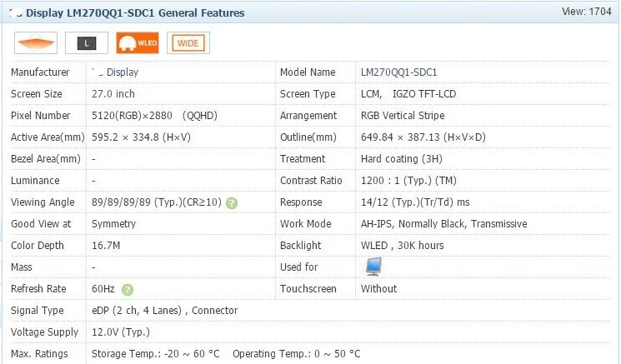Click the Signal Type label

38,310
